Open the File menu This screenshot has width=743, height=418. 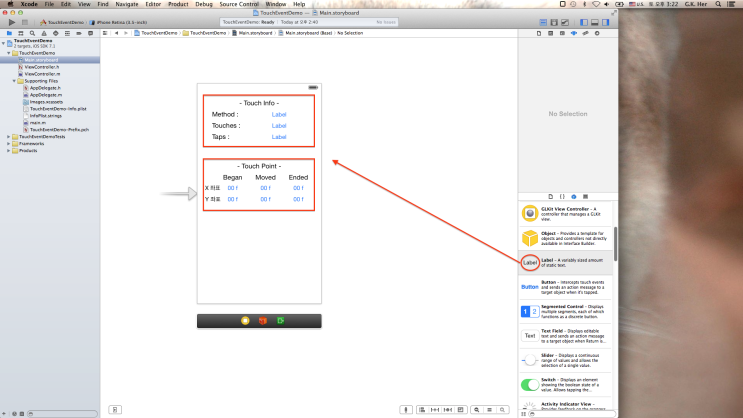click(49, 4)
